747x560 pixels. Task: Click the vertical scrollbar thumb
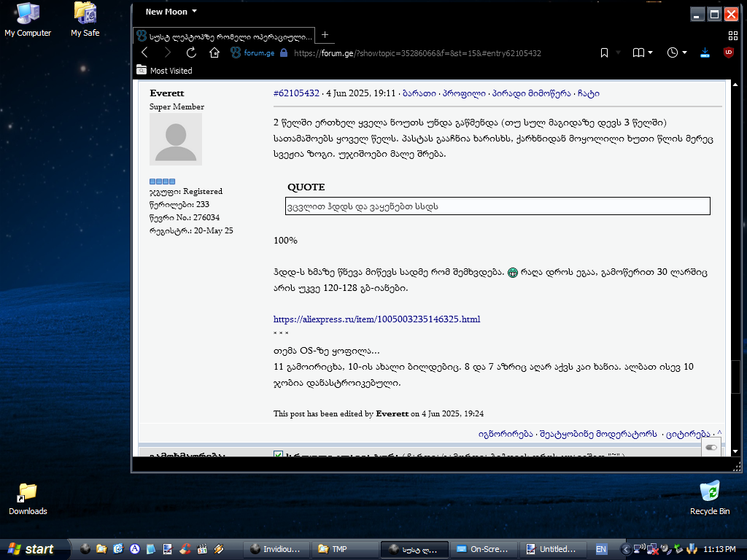(x=735, y=376)
